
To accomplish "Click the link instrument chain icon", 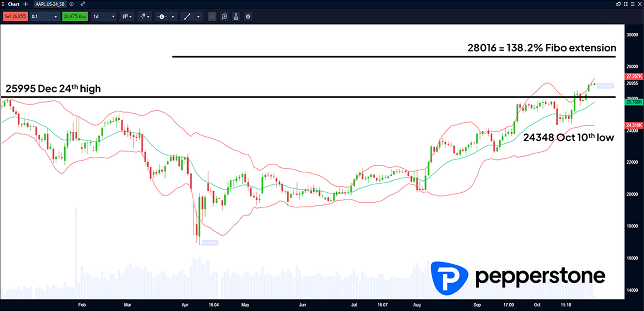I will 83,4.
